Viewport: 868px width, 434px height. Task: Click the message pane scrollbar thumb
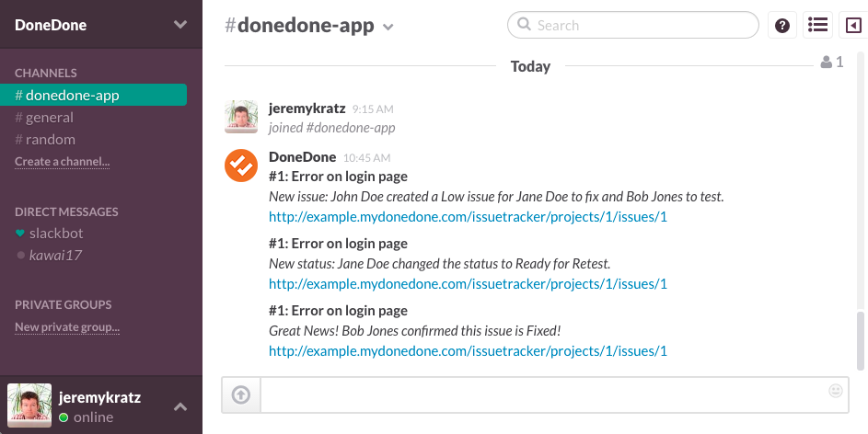tap(861, 340)
